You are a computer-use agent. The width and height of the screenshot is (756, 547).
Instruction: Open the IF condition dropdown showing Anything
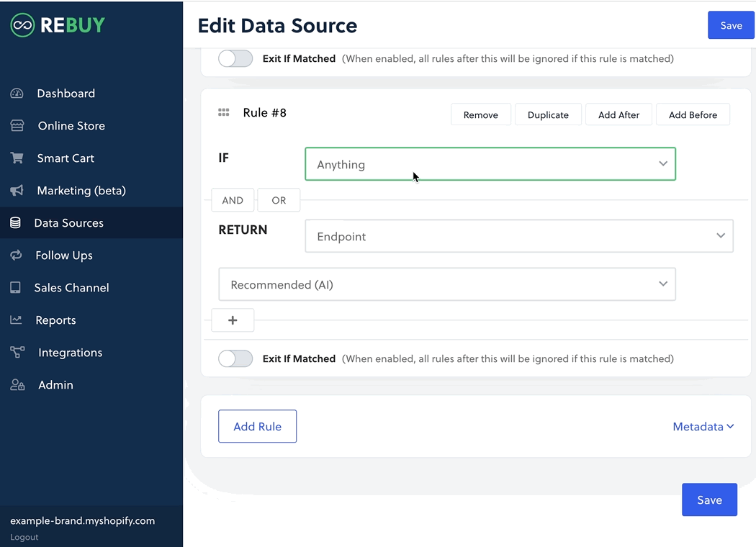490,164
